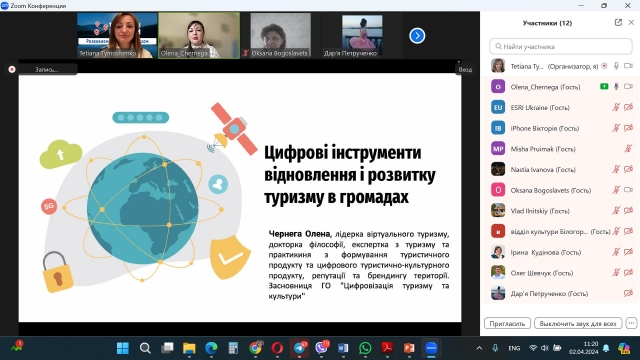Image resolution: width=640 pixels, height=360 pixels.
Task: Click the recording indicator dot
Action: coord(12,69)
